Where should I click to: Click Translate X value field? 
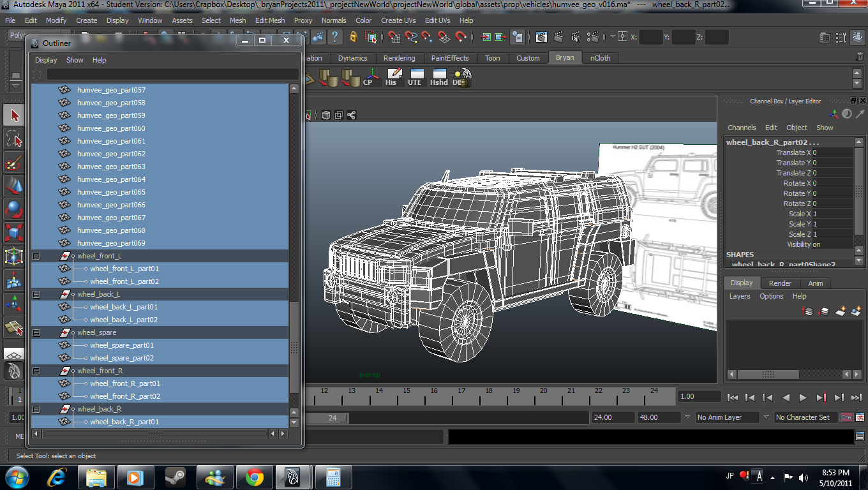point(832,152)
